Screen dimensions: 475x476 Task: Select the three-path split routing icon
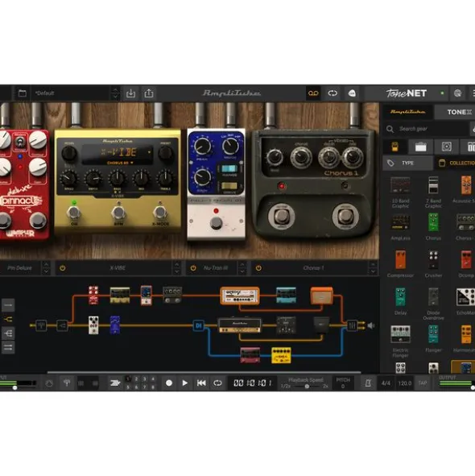8,333
